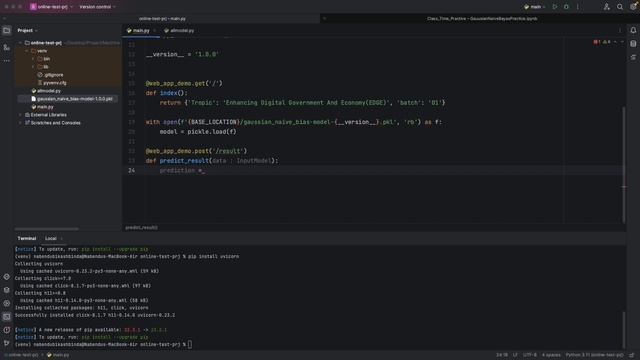The width and height of the screenshot is (640, 360).
Task: Open the Services tool window icon
Action: point(7,303)
